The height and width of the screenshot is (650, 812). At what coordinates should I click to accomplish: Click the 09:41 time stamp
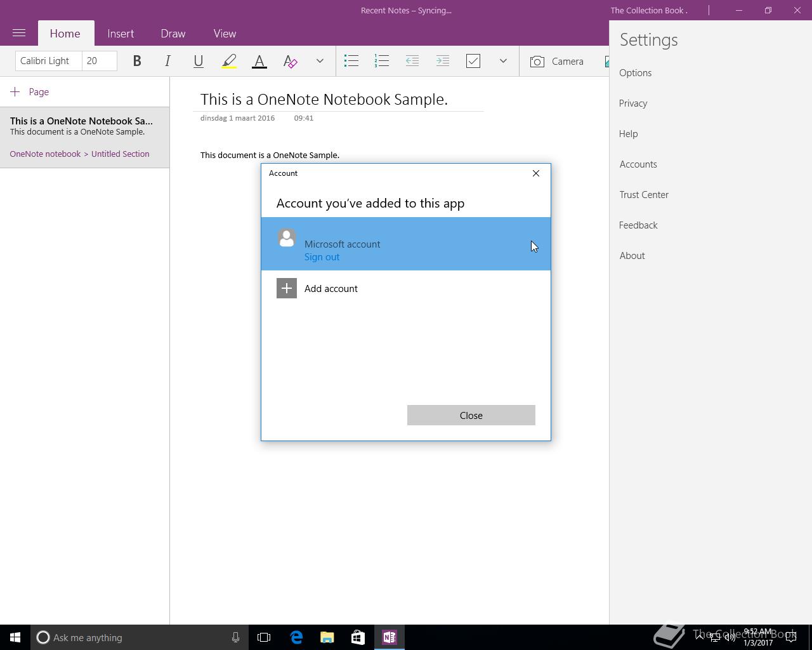point(303,118)
